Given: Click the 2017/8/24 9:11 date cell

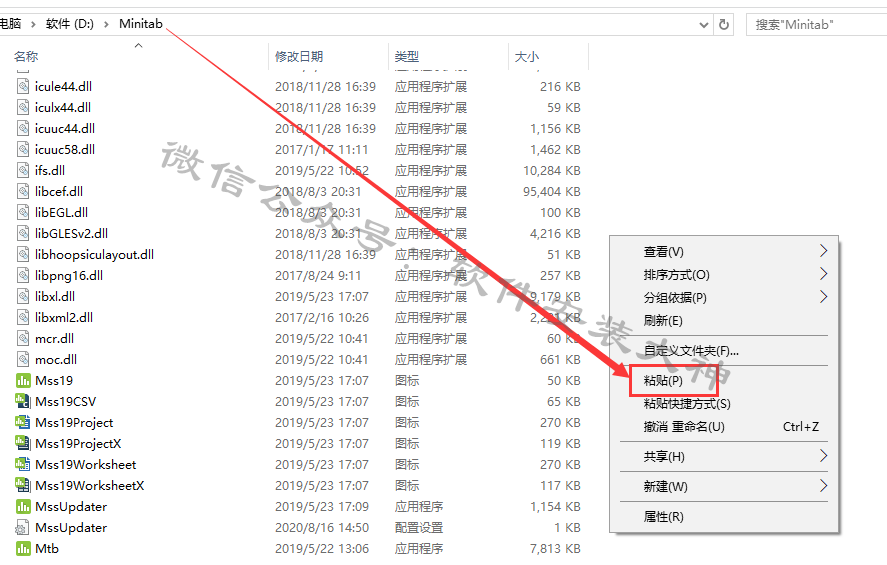Looking at the screenshot, I should (x=318, y=275).
